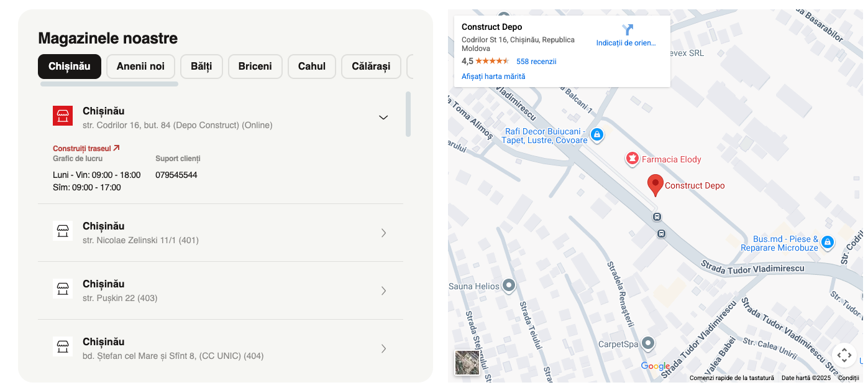The image size is (868, 390).
Task: Click Strada Tudor Vladimirescu street label
Action: coord(752,267)
